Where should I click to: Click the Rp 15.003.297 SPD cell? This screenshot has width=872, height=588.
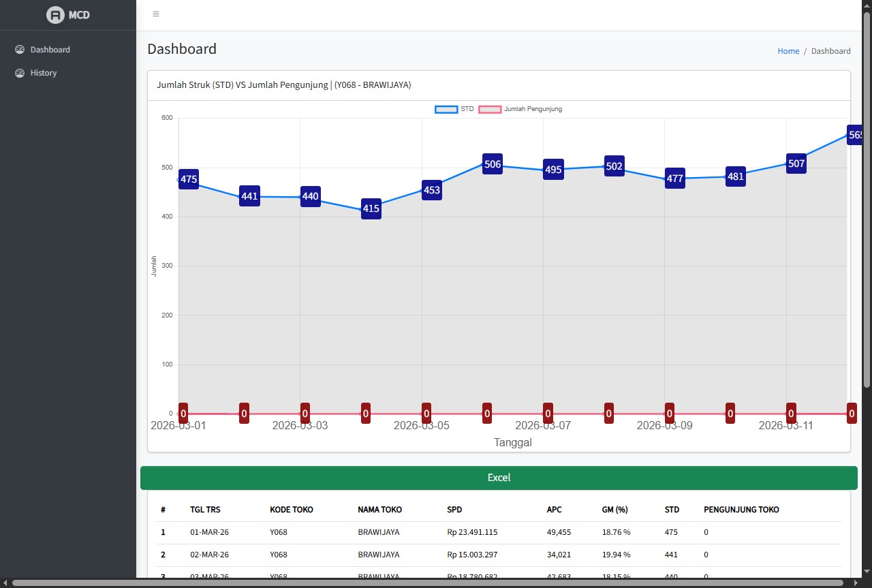(472, 555)
